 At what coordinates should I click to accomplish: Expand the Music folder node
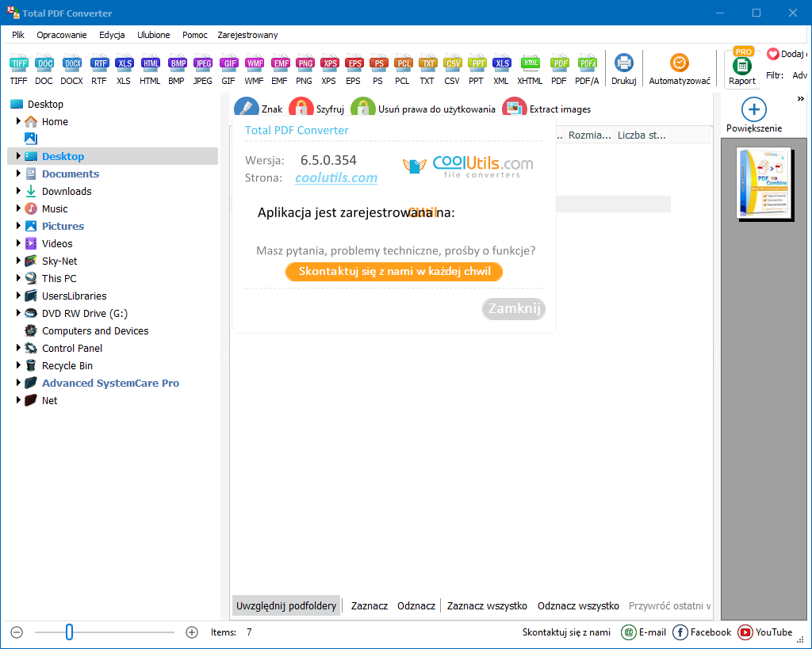[x=18, y=208]
